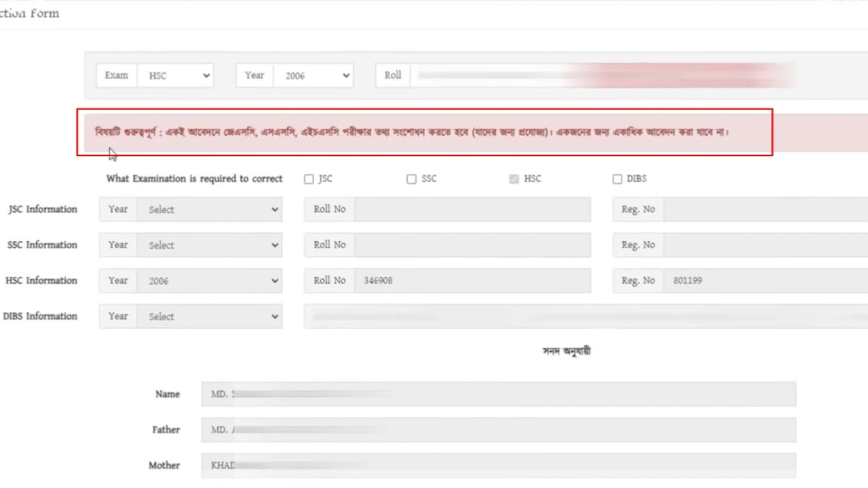
Task: Click the SSC Roll No field
Action: click(472, 245)
